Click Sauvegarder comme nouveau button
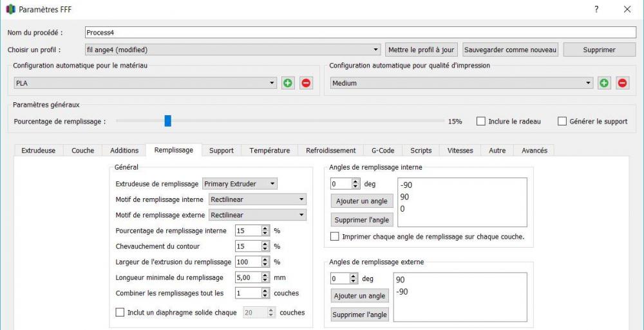 coord(511,50)
